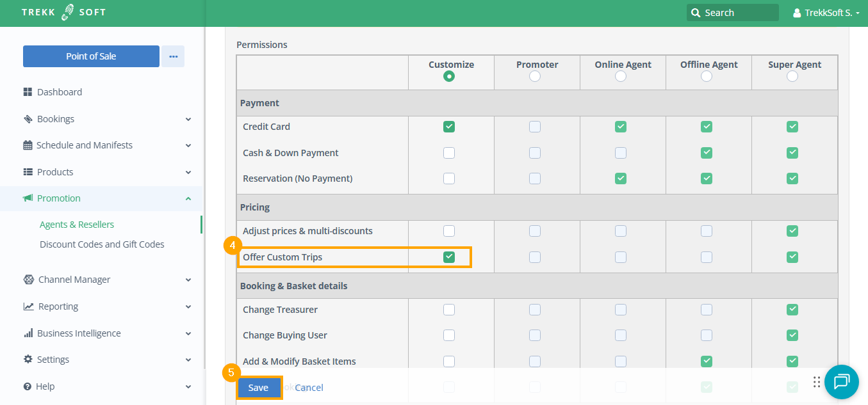Click the Cancel link
The width and height of the screenshot is (868, 405).
(309, 388)
